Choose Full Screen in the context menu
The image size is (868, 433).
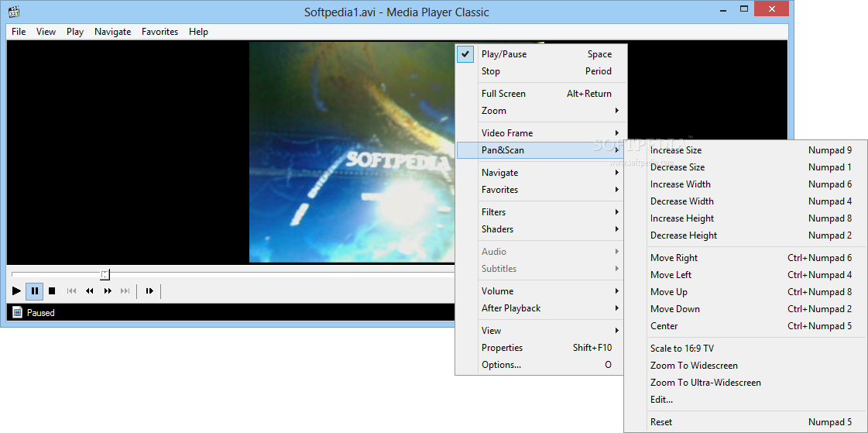coord(542,94)
